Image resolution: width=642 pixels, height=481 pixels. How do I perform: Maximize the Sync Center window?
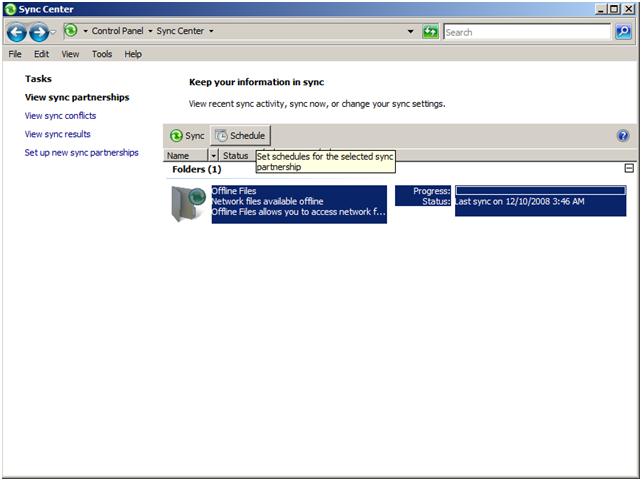614,9
